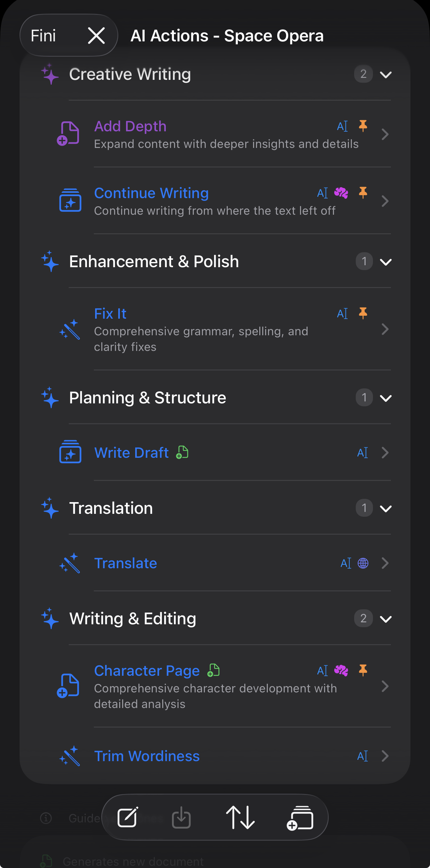Open the Continue Writing action
This screenshot has width=430, height=868.
151,193
